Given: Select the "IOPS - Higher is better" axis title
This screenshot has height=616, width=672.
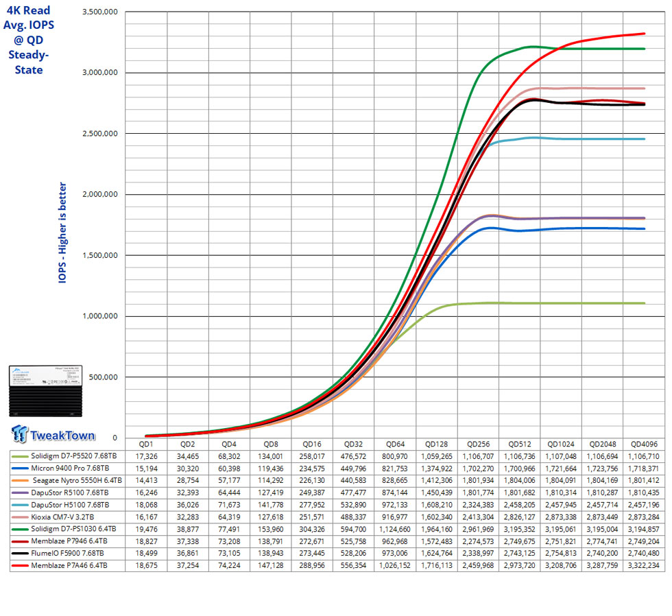Looking at the screenshot, I should click(62, 233).
